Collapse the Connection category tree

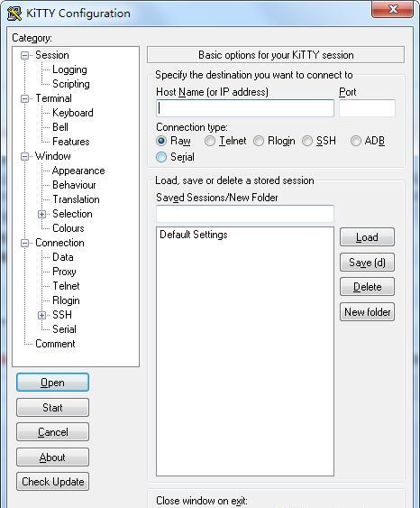tap(24, 243)
